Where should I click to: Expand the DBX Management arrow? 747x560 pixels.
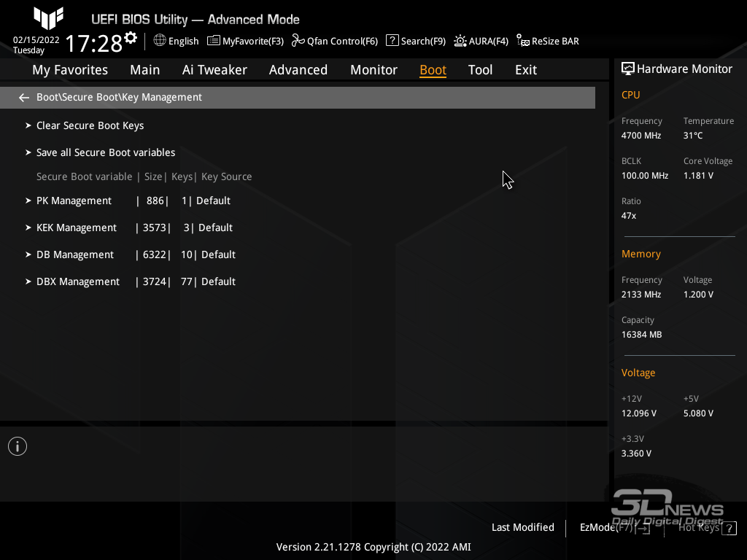[x=28, y=281]
